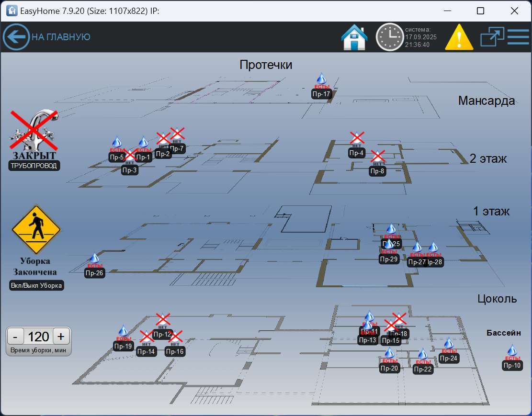Screen dimensions: 532x416
Task: Go to НА ГЛАВНУЮ main page
Action: 61,37
